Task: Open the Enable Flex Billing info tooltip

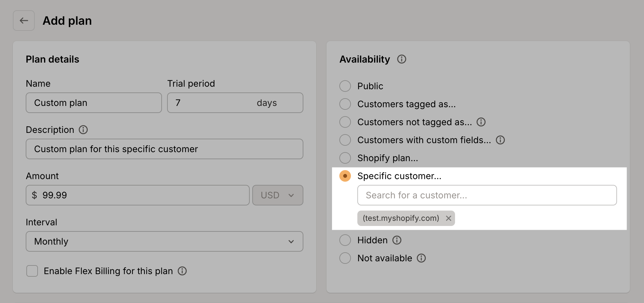Action: tap(182, 271)
